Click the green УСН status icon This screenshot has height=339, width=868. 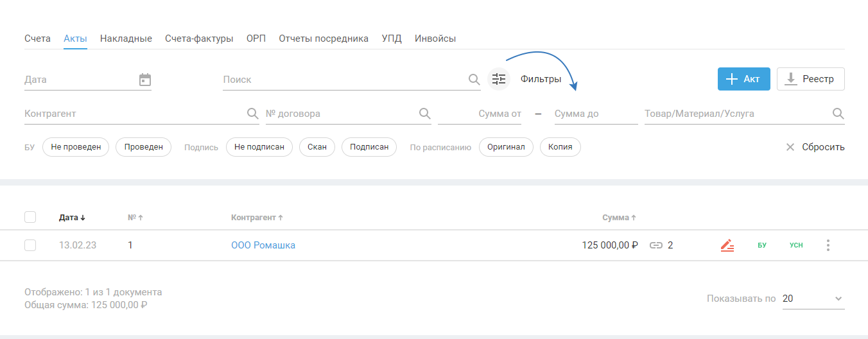(x=796, y=245)
